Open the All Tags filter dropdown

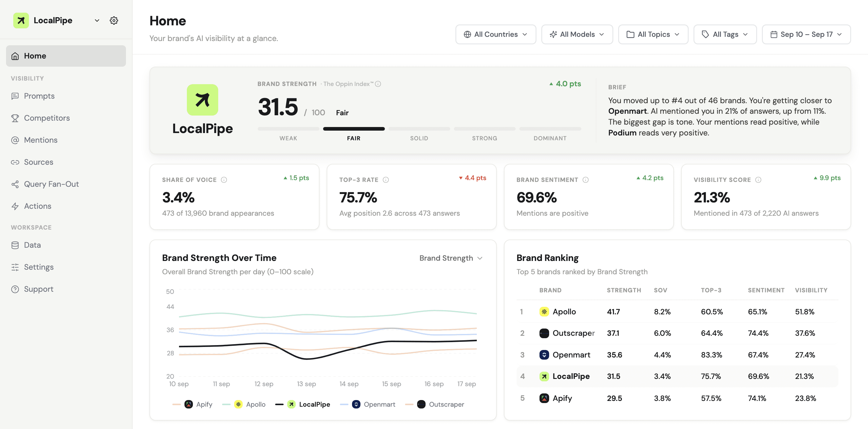[725, 34]
